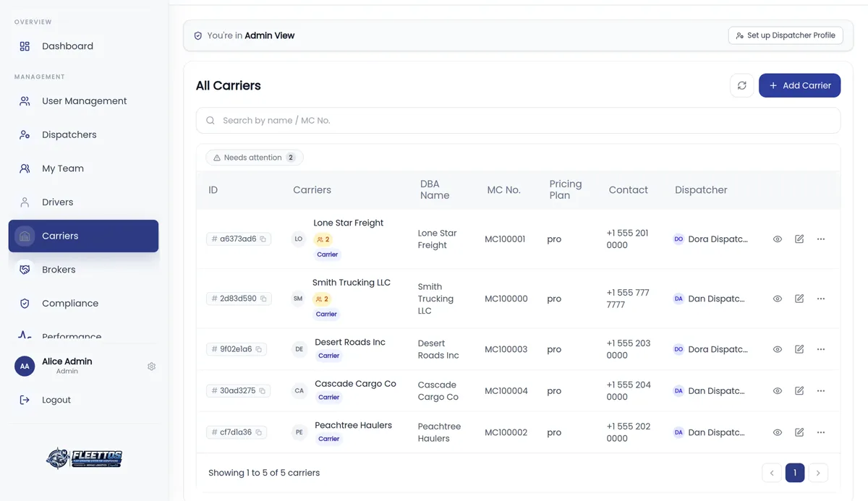Click the CA avatar for Cascade Cargo
Image resolution: width=868 pixels, height=501 pixels.
(x=299, y=390)
